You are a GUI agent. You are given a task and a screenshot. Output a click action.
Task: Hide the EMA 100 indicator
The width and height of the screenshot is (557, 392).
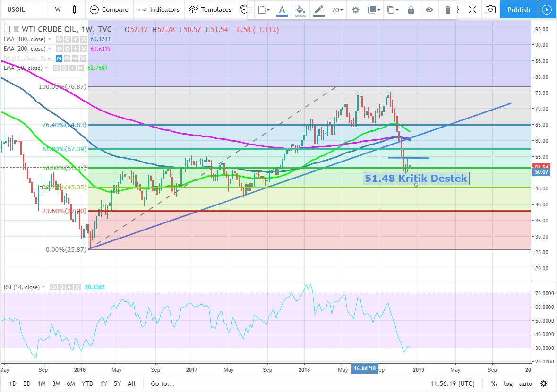tap(60, 39)
